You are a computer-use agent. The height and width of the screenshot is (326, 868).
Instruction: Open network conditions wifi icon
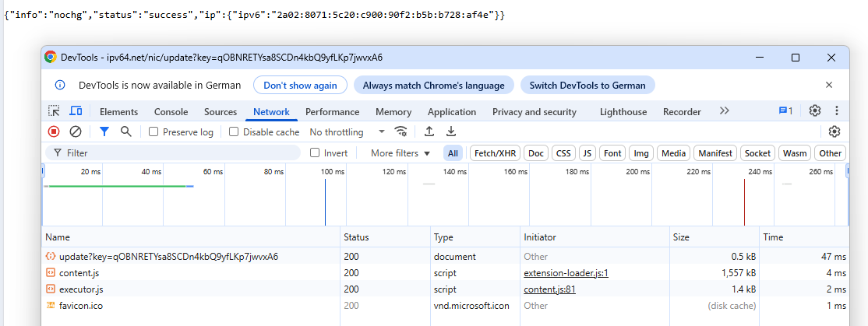pyautogui.click(x=400, y=131)
